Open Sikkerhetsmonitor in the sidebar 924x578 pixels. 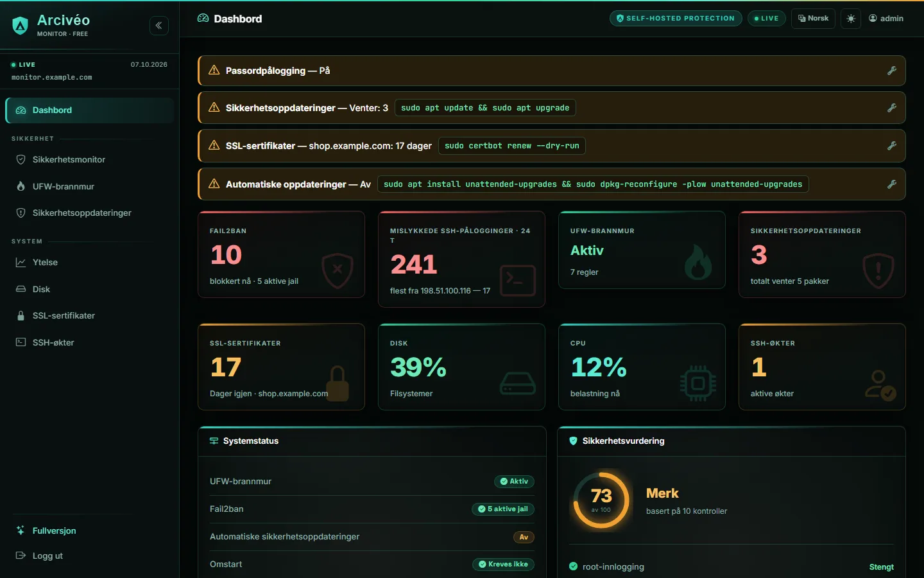pyautogui.click(x=90, y=160)
